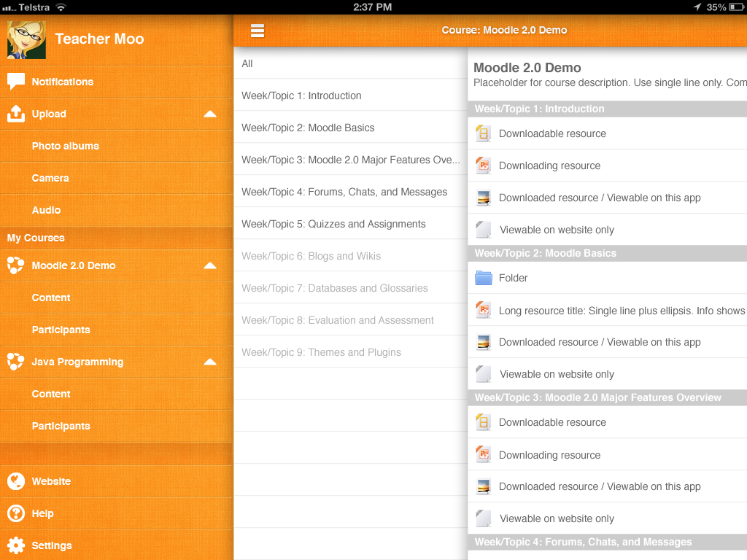Tap PowerPoint icon beside Long resource title
The height and width of the screenshot is (560, 747).
(483, 310)
